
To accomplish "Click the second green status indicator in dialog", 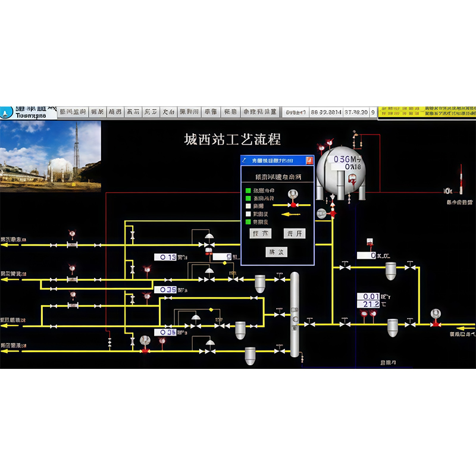I will pos(248,198).
